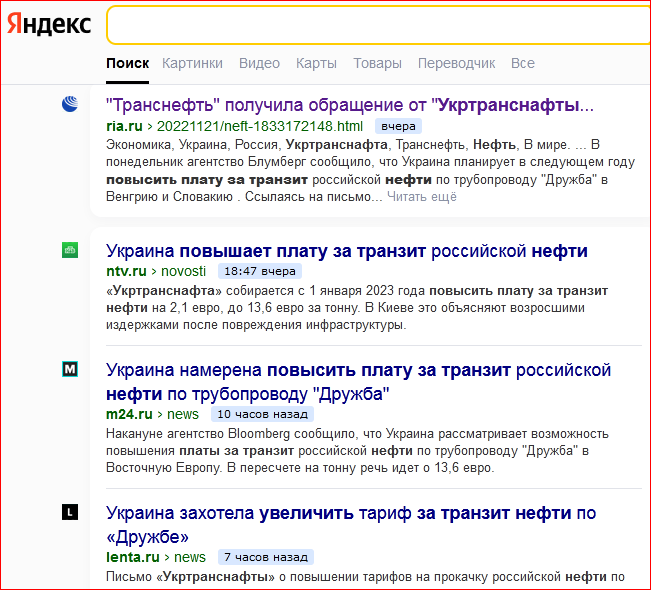
Task: Click the 18:47 вчера time badge
Action: (x=260, y=271)
